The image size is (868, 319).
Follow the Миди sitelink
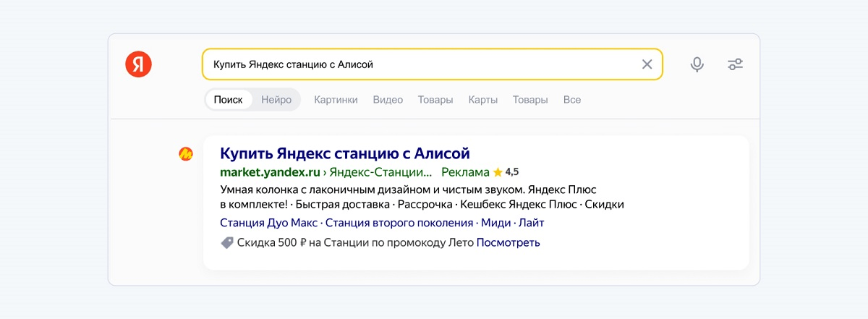[495, 223]
